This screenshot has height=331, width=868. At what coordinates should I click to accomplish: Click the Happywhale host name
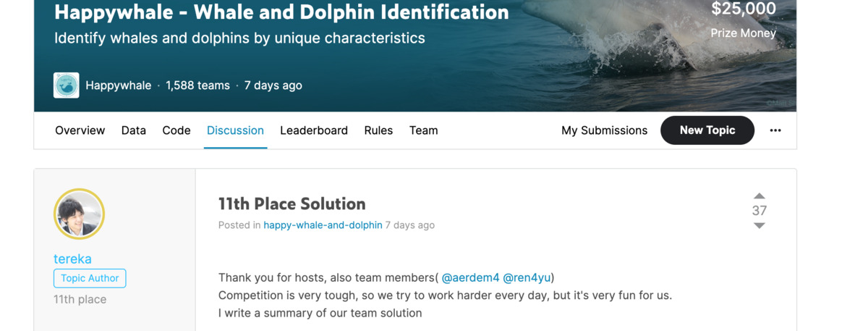pos(118,85)
